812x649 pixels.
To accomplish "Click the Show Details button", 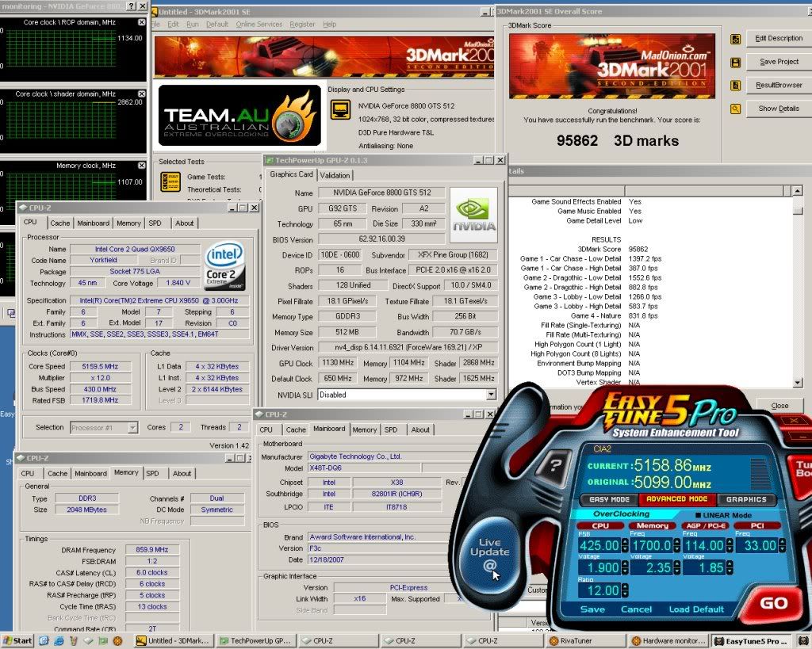I will click(779, 108).
